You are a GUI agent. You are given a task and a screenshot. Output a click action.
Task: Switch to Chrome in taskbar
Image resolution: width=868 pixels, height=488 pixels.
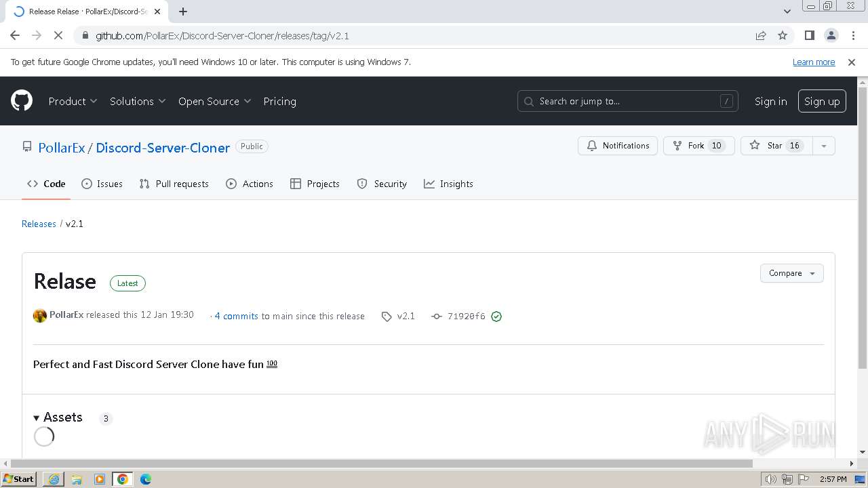coord(123,479)
